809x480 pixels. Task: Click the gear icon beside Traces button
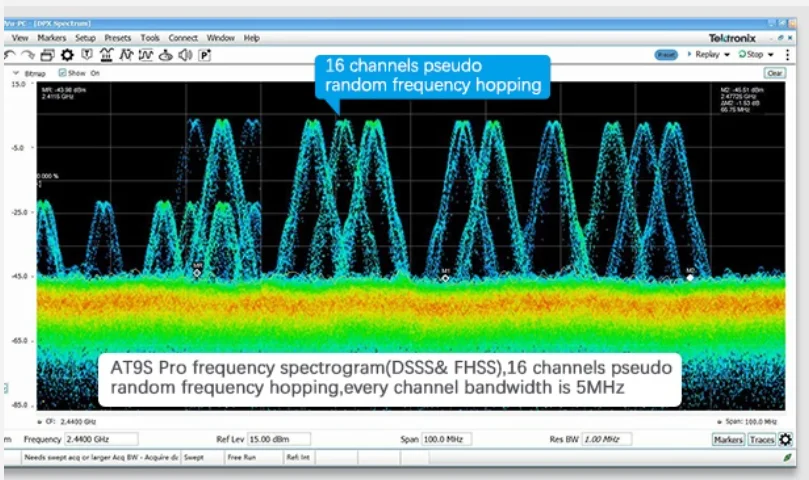click(785, 439)
